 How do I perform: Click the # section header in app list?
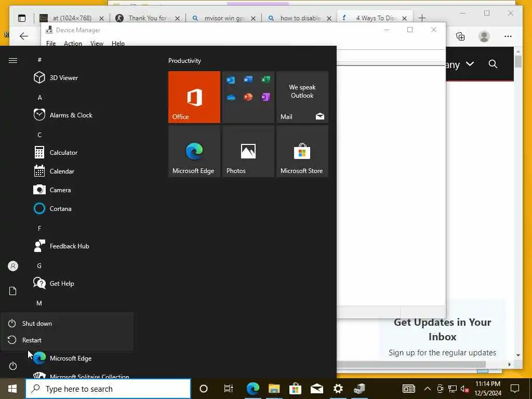pyautogui.click(x=39, y=60)
